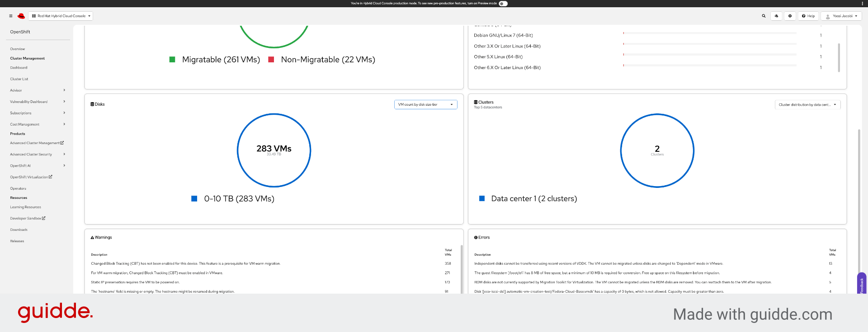This screenshot has width=868, height=332.
Task: Expand the Subscriptions section
Action: point(38,113)
